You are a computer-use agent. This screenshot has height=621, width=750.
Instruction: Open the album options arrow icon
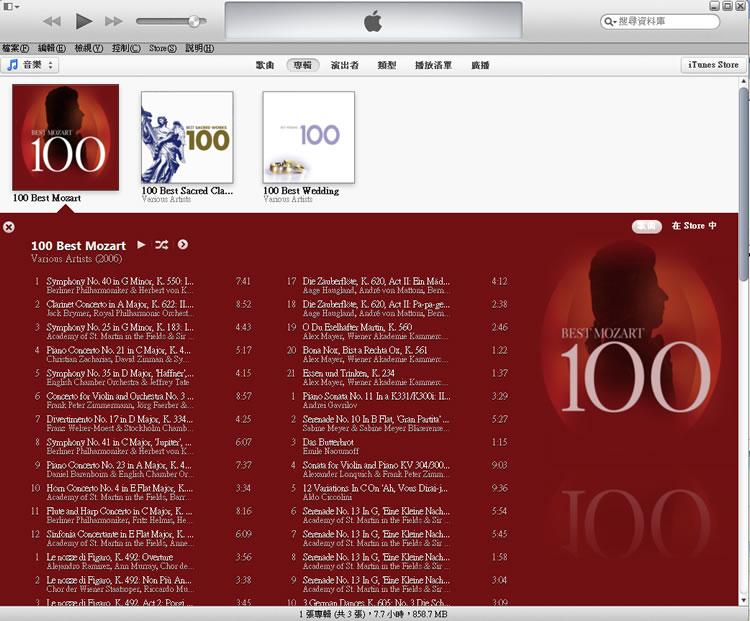point(183,244)
